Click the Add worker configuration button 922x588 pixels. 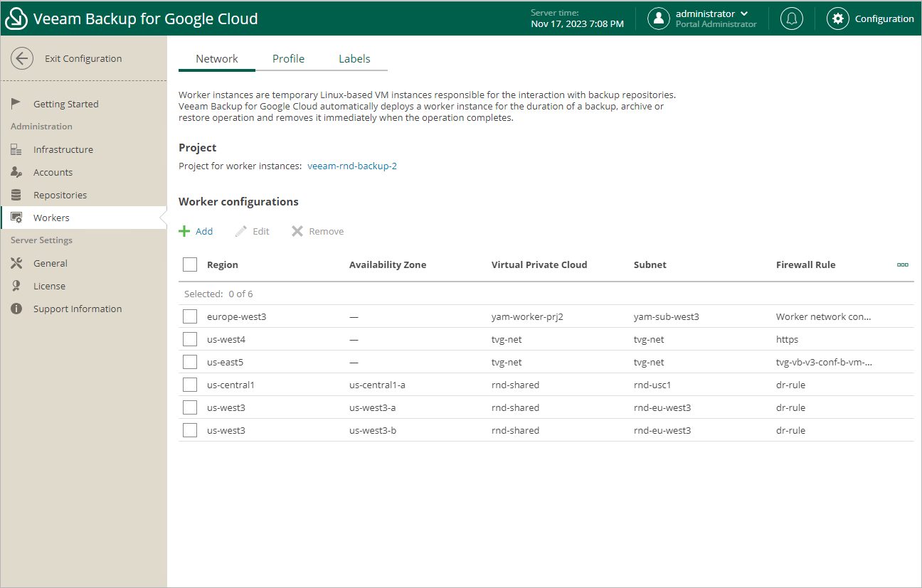click(196, 231)
